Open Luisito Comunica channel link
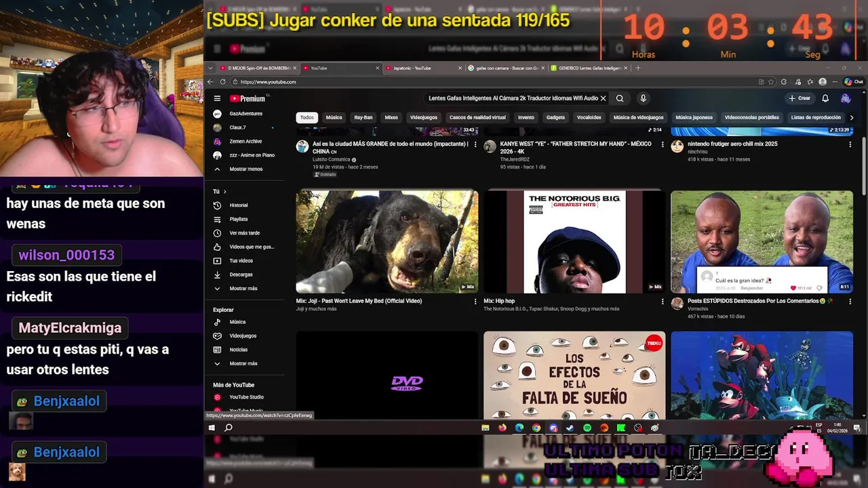This screenshot has height=488, width=868. tap(332, 159)
